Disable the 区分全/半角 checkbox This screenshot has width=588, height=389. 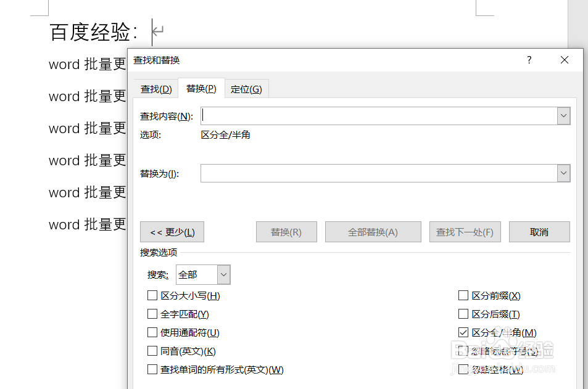click(x=463, y=332)
